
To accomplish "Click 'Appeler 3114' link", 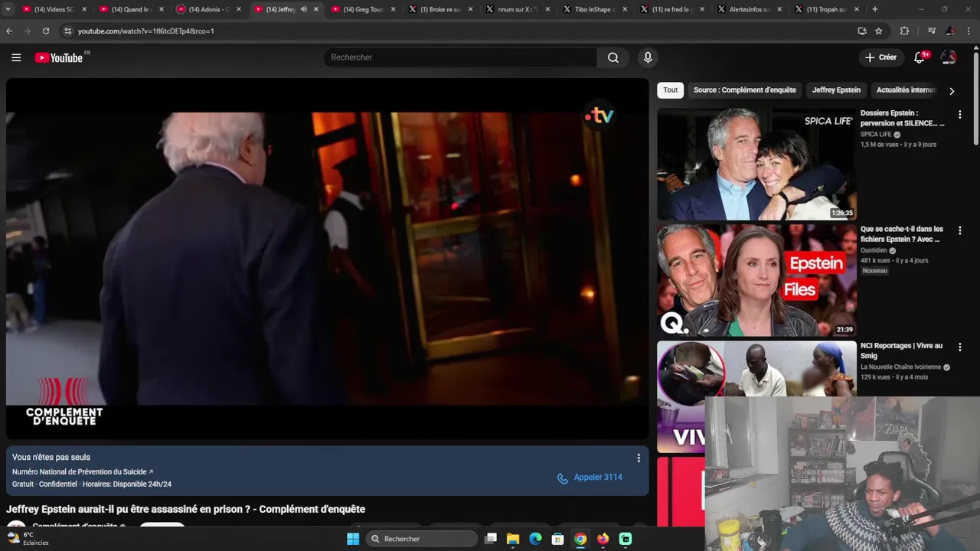I will coord(590,478).
